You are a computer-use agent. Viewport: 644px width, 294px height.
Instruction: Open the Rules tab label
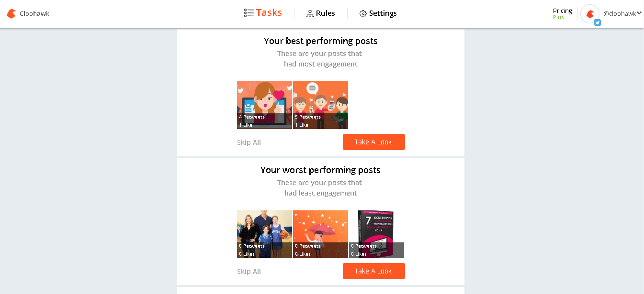point(326,13)
